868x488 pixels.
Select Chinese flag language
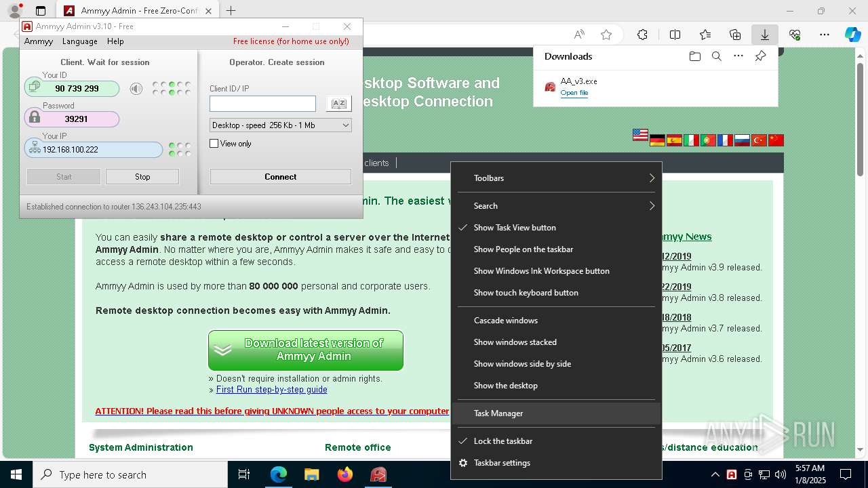(x=776, y=140)
